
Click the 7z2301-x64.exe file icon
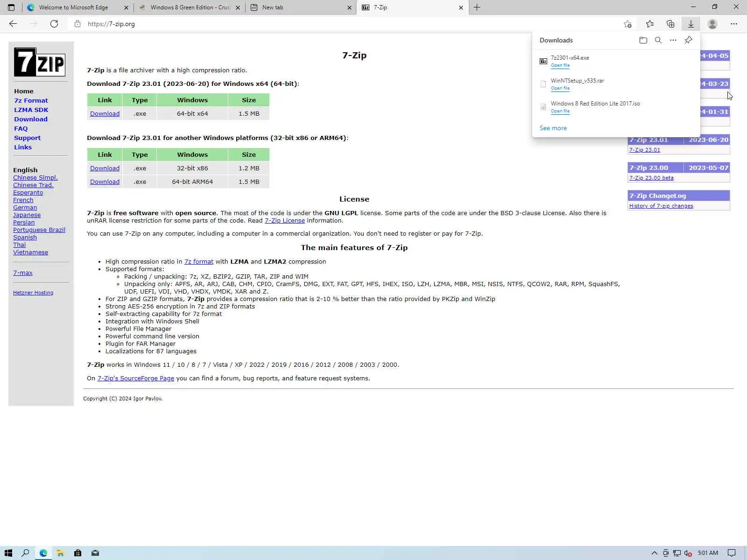click(x=543, y=61)
